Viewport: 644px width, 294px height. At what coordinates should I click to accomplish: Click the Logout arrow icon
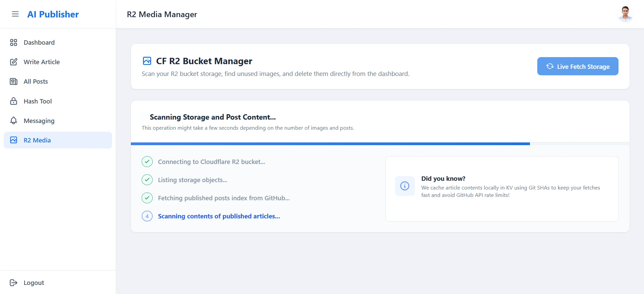tap(13, 283)
